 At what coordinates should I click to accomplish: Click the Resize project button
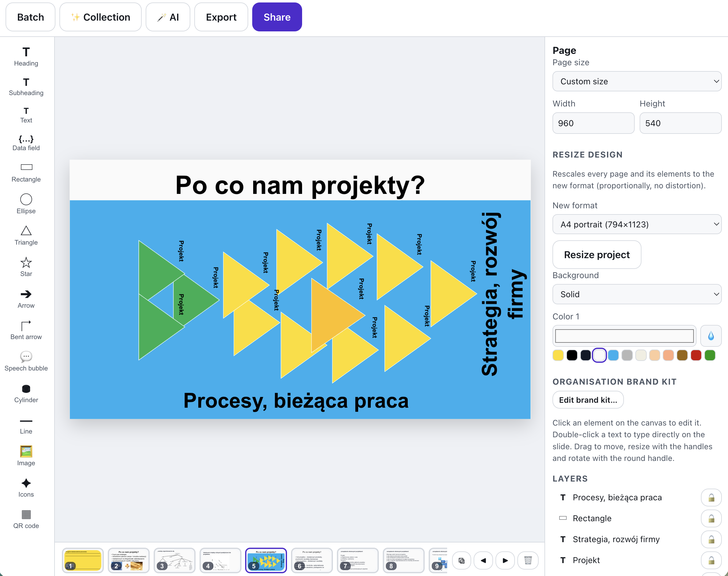click(x=597, y=254)
